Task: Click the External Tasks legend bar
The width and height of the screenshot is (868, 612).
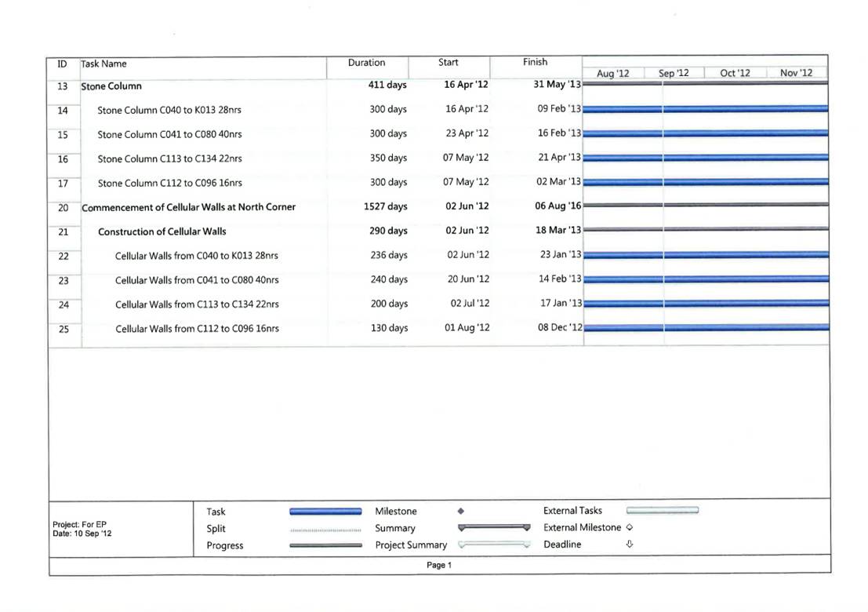Action: coord(663,510)
